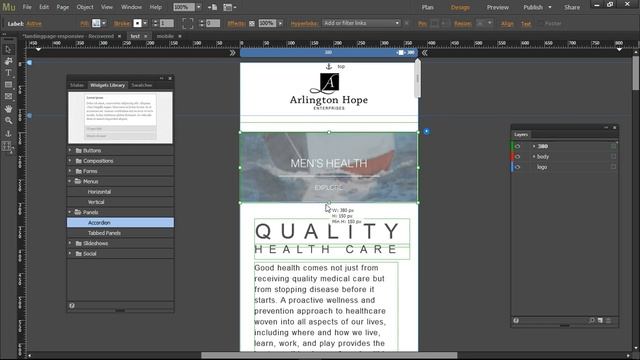Image resolution: width=640 pixels, height=360 pixels.
Task: Click the effects opacity checker icon
Action: (252, 24)
